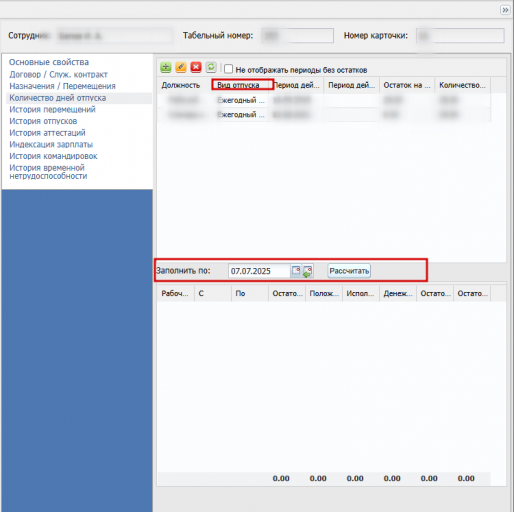Click the 'По' column header

[250, 294]
